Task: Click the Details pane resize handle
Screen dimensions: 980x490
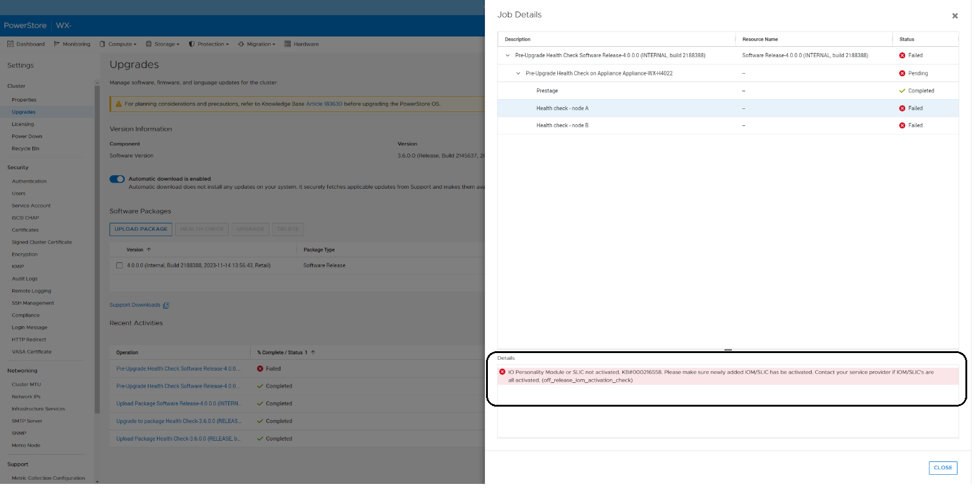Action: [x=728, y=350]
